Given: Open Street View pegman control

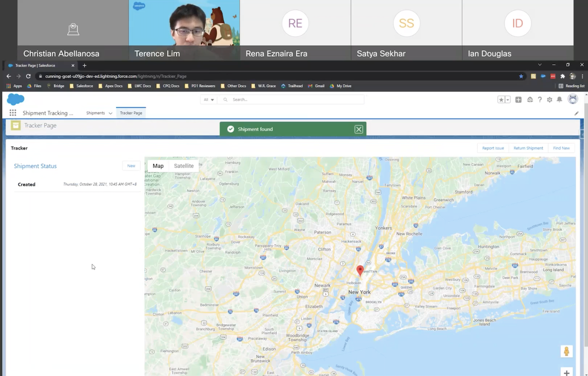Looking at the screenshot, I should click(566, 351).
